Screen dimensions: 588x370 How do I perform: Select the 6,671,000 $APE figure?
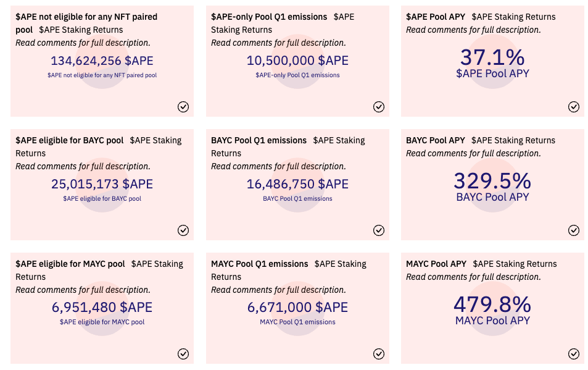[297, 308]
